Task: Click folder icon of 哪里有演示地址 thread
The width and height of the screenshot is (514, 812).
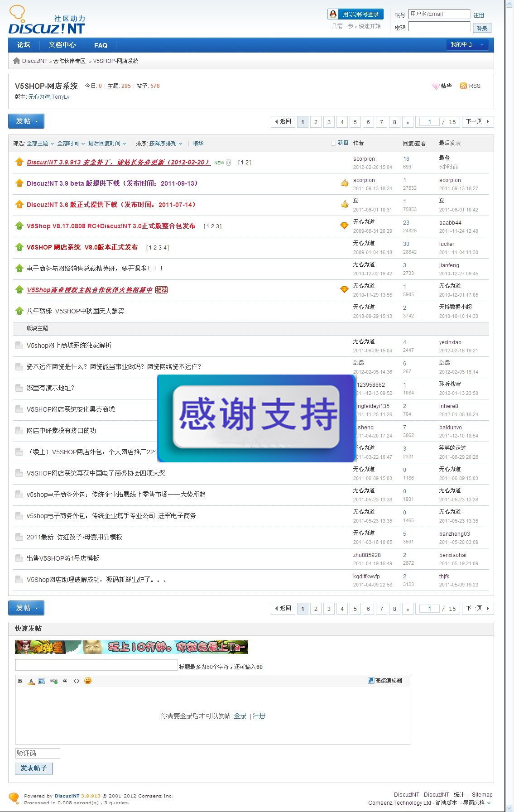Action: [19, 388]
